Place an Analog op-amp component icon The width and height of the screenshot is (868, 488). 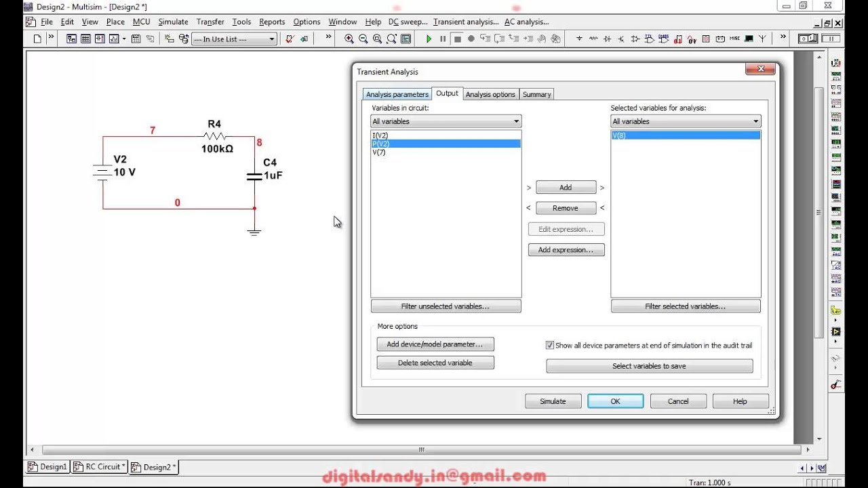(635, 39)
